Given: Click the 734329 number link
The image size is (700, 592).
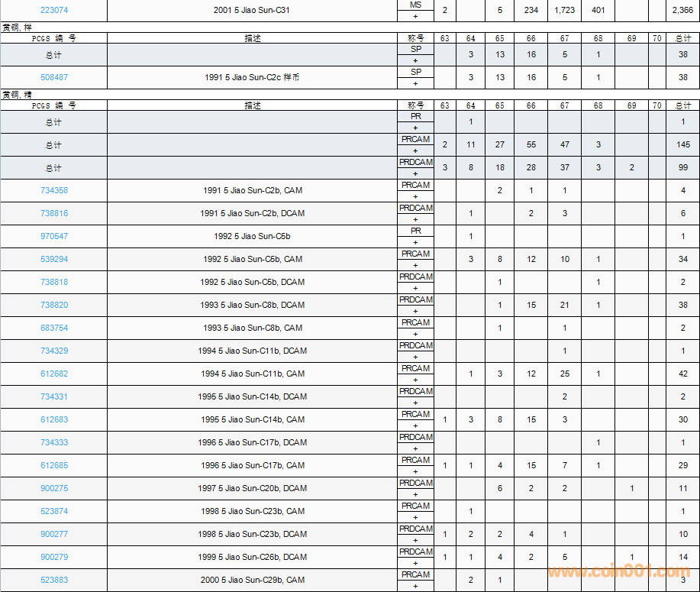Looking at the screenshot, I should tap(53, 351).
